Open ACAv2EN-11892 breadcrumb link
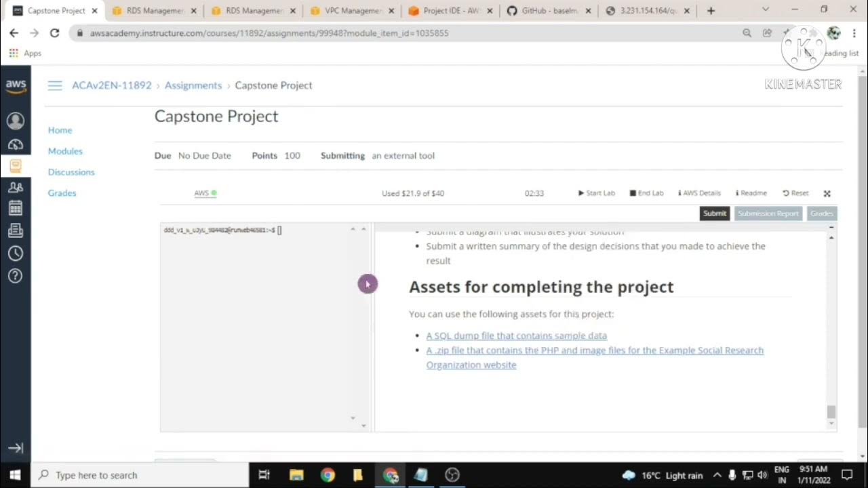Viewport: 868px width, 488px height. click(x=112, y=85)
